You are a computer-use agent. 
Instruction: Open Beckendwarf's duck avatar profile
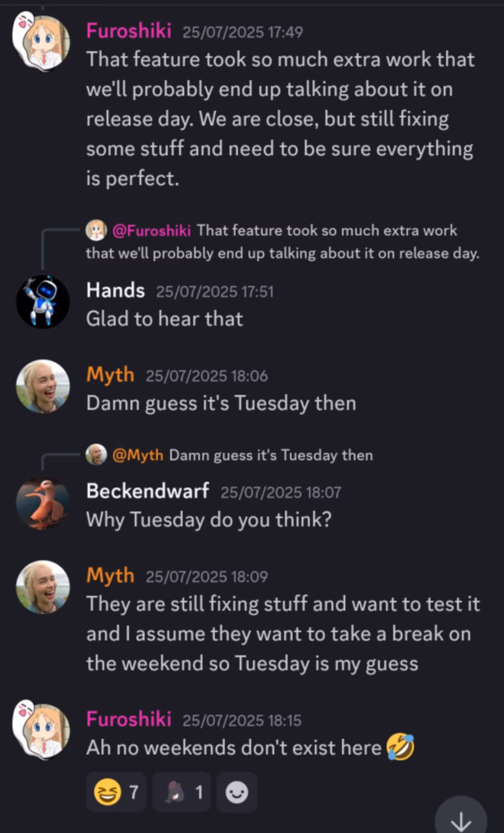point(43,503)
